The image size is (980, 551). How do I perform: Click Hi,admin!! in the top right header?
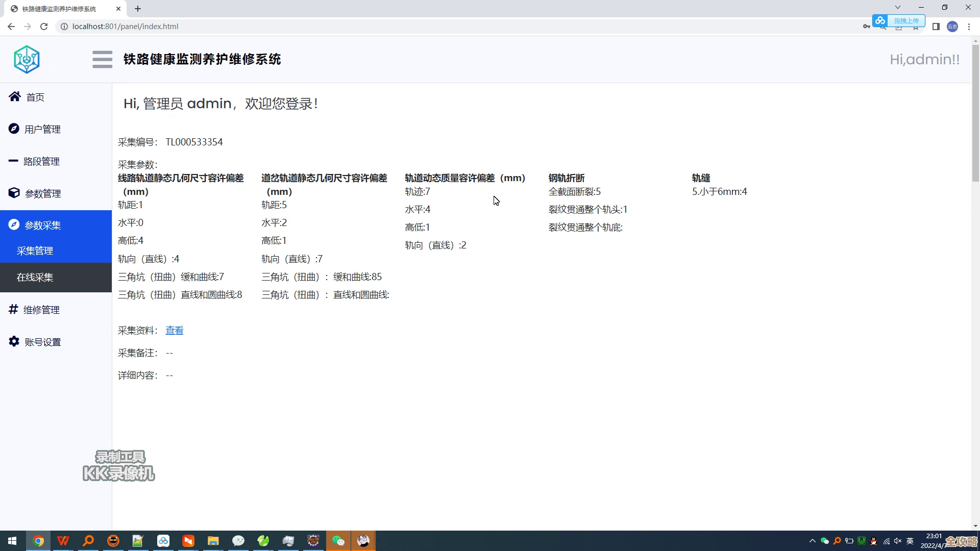point(925,59)
